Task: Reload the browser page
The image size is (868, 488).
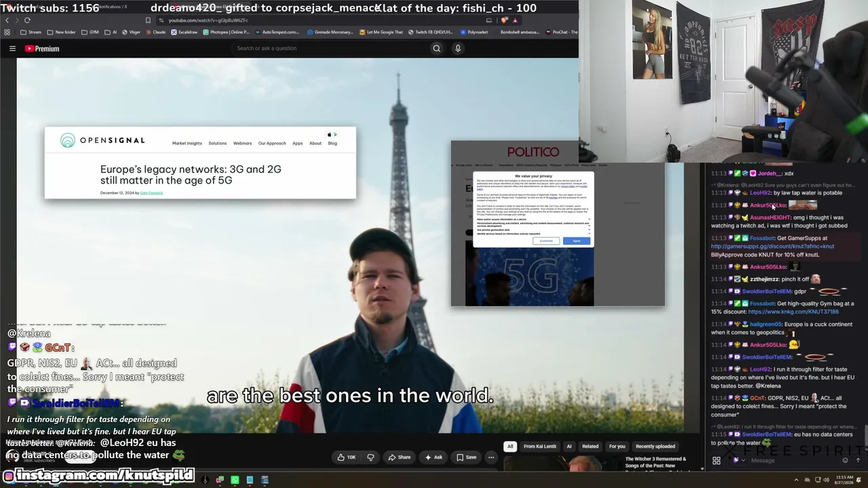Action: 27,20
